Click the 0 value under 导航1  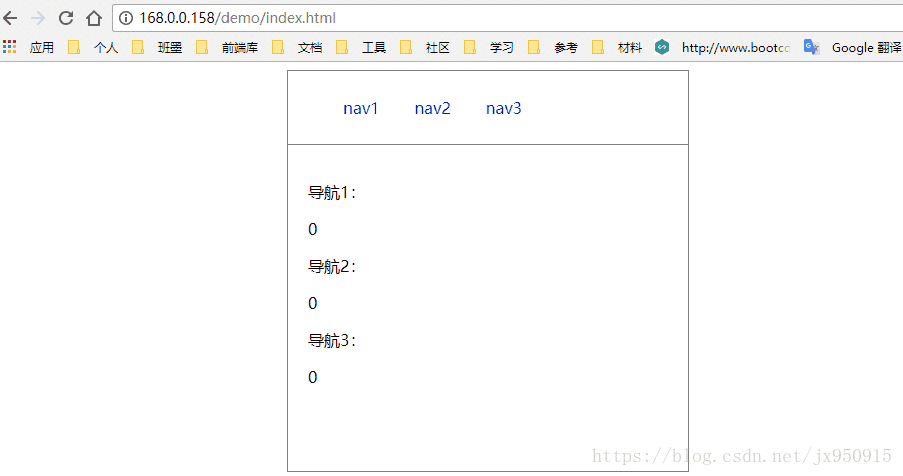pos(313,230)
